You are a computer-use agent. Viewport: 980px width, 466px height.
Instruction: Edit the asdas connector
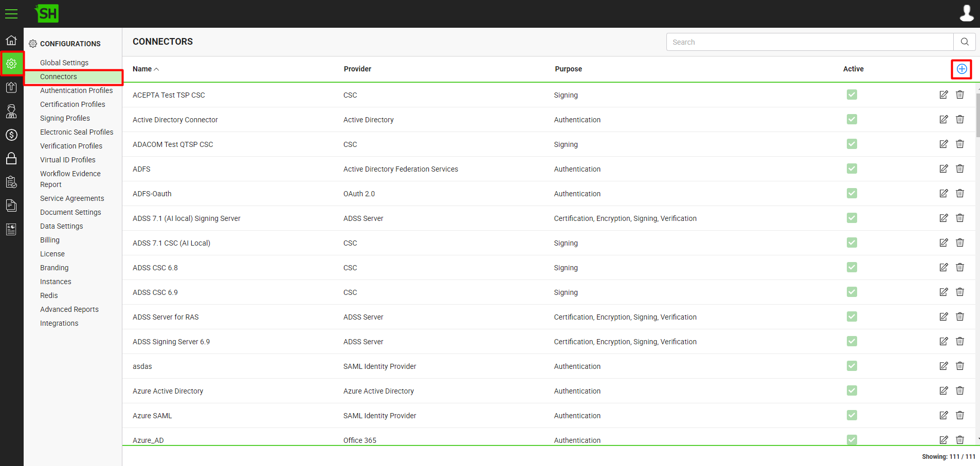[943, 366]
